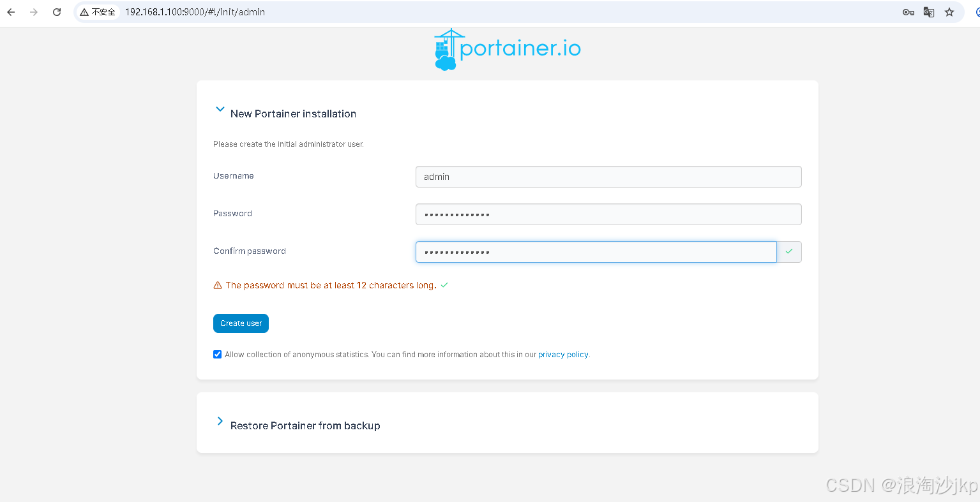Click the portainer.io logo
This screenshot has height=502, width=980.
(x=508, y=49)
